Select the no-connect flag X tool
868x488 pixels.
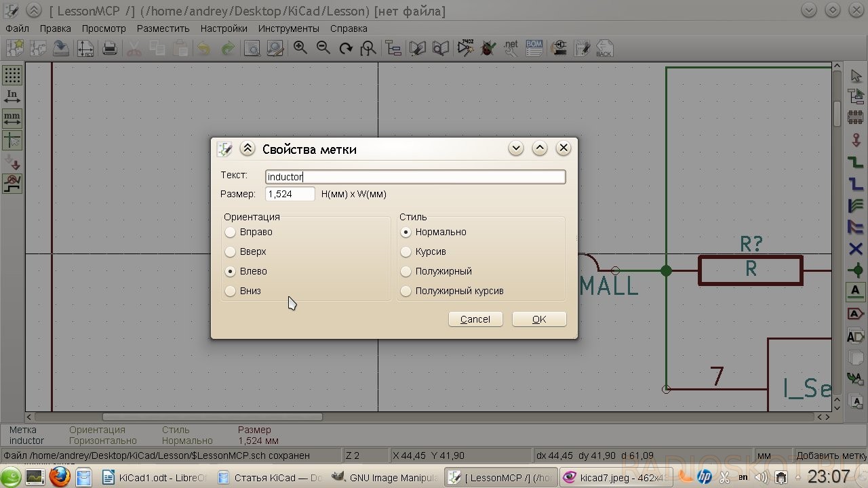(855, 249)
